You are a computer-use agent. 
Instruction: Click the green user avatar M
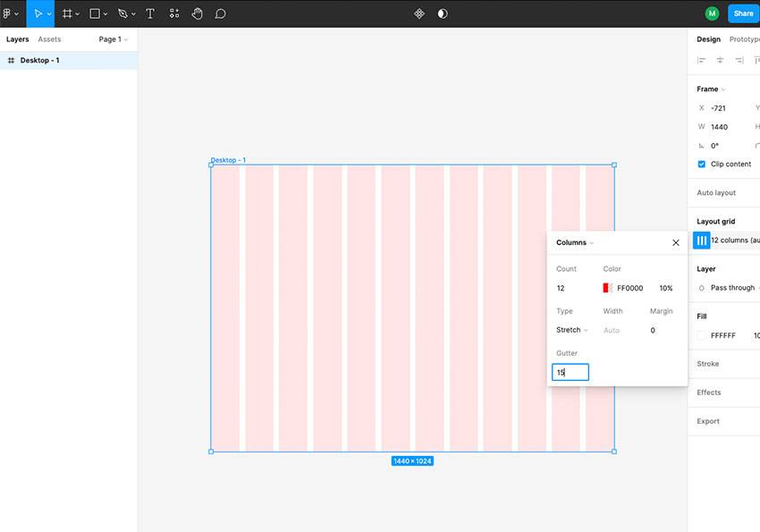pos(712,13)
